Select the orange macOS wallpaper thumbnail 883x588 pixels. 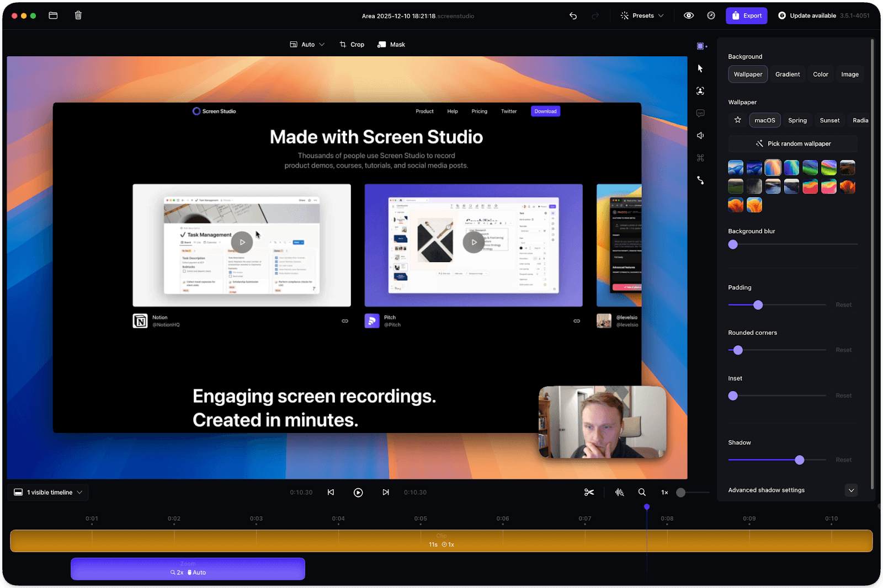[x=773, y=167]
